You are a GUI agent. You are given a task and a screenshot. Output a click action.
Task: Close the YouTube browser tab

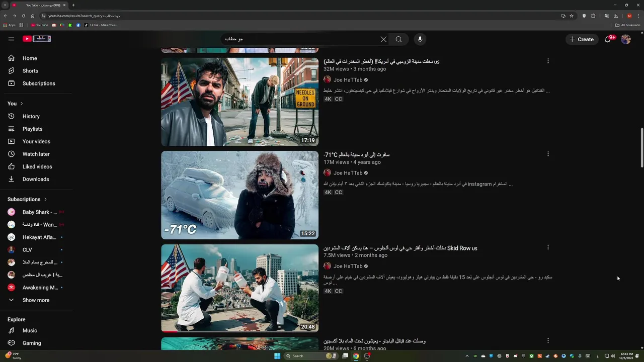coord(64,5)
